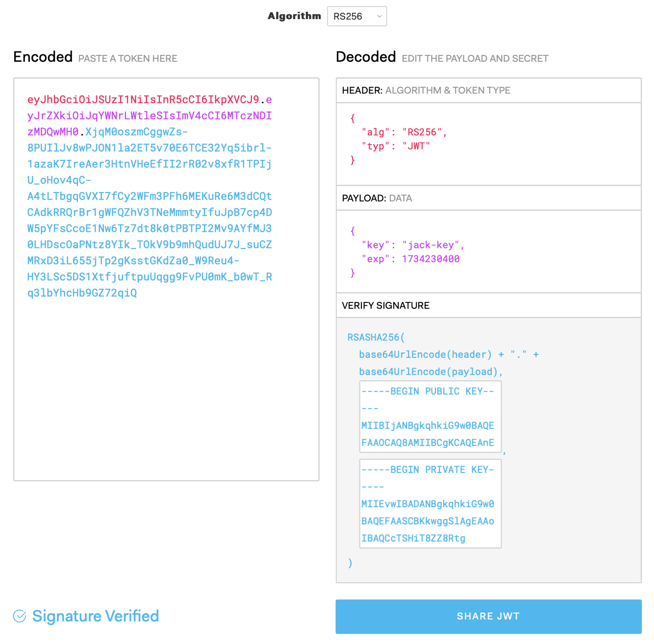Open the Algorithm dropdown
This screenshot has height=644, width=654.
tap(356, 16)
